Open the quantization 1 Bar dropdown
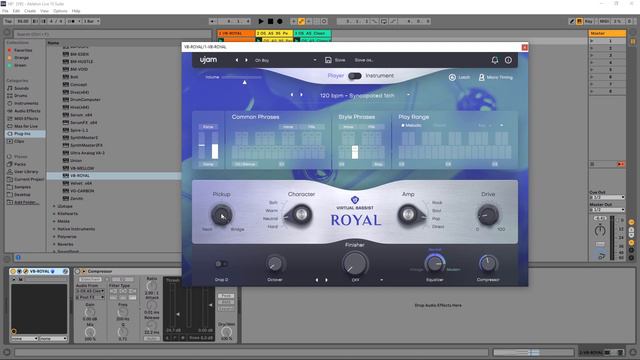Screen dimensions: 640x360 tap(91, 21)
